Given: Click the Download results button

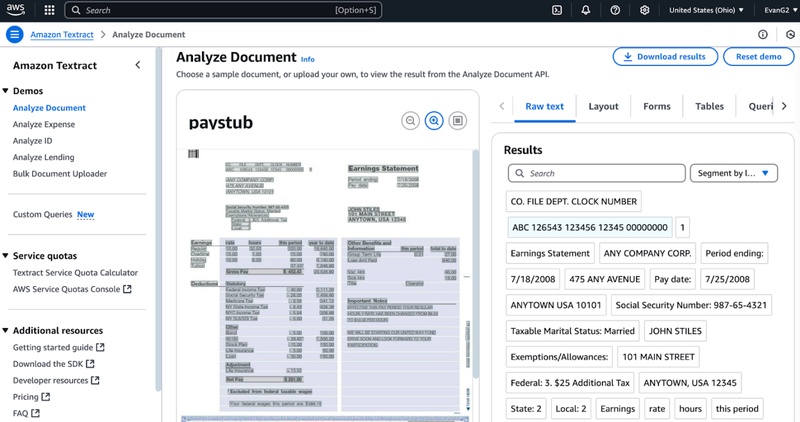Looking at the screenshot, I should point(664,57).
